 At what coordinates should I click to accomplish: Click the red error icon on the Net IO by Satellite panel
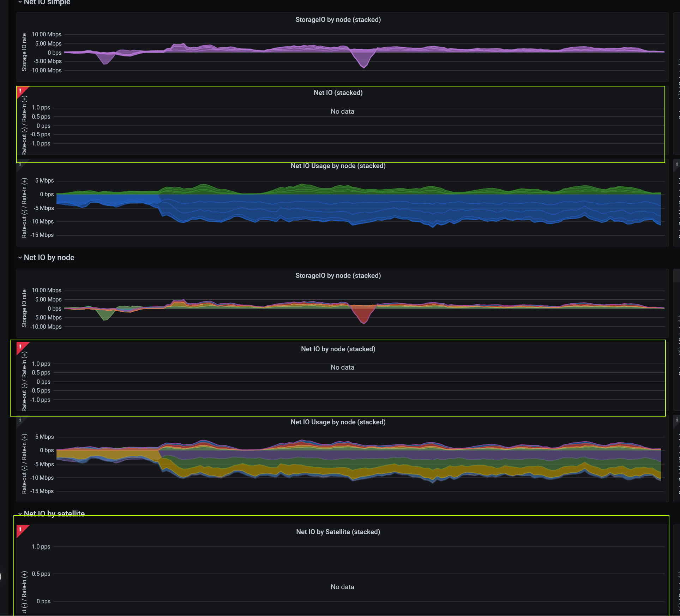click(x=20, y=530)
